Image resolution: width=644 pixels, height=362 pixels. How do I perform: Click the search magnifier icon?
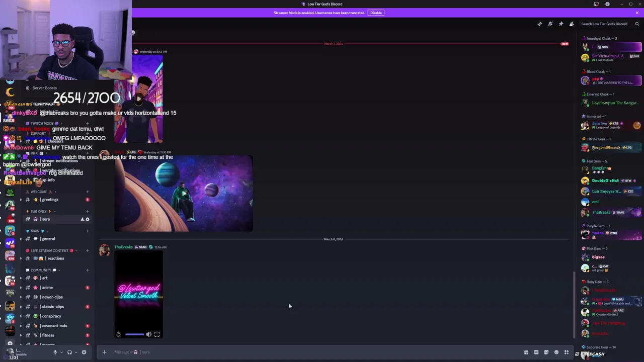point(637,24)
